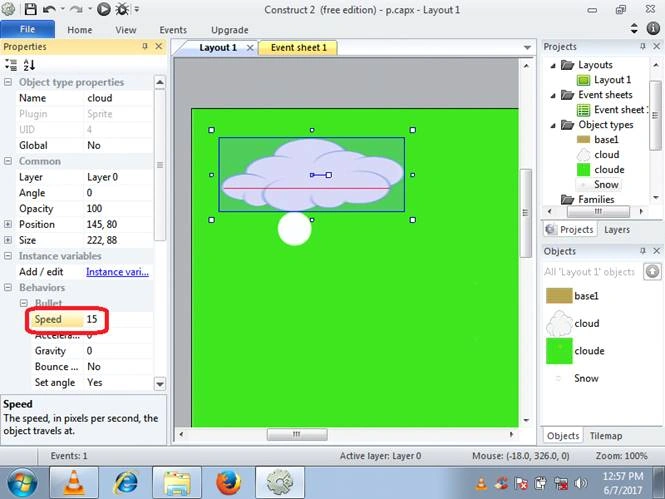Click Construct 2 gear taskbar icon
Screen dimensions: 665x499
pos(279,482)
